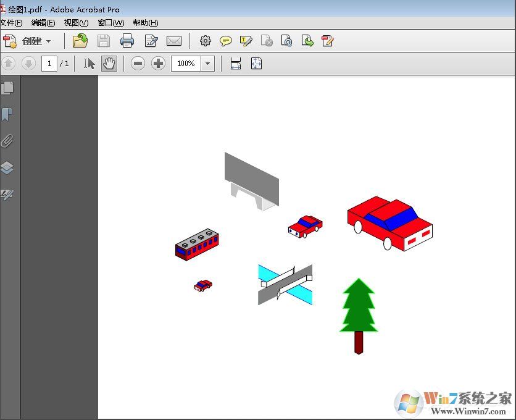This screenshot has height=420, width=516.
Task: Show the page thumbnails side panel
Action: tap(7, 88)
